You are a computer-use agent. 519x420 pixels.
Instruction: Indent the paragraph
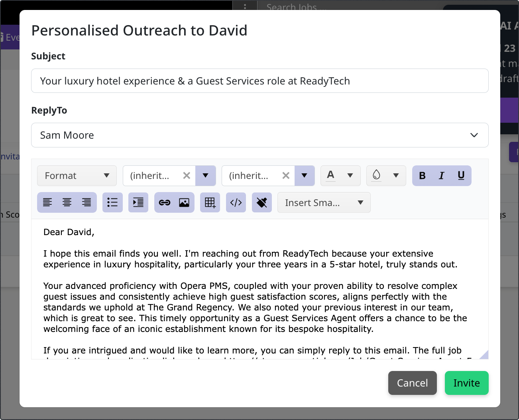tap(138, 202)
